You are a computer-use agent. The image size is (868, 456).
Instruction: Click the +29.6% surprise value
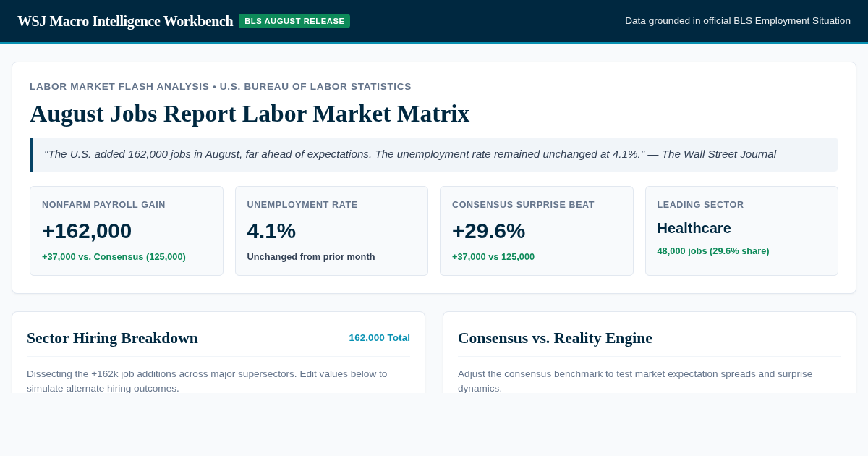[x=488, y=231]
